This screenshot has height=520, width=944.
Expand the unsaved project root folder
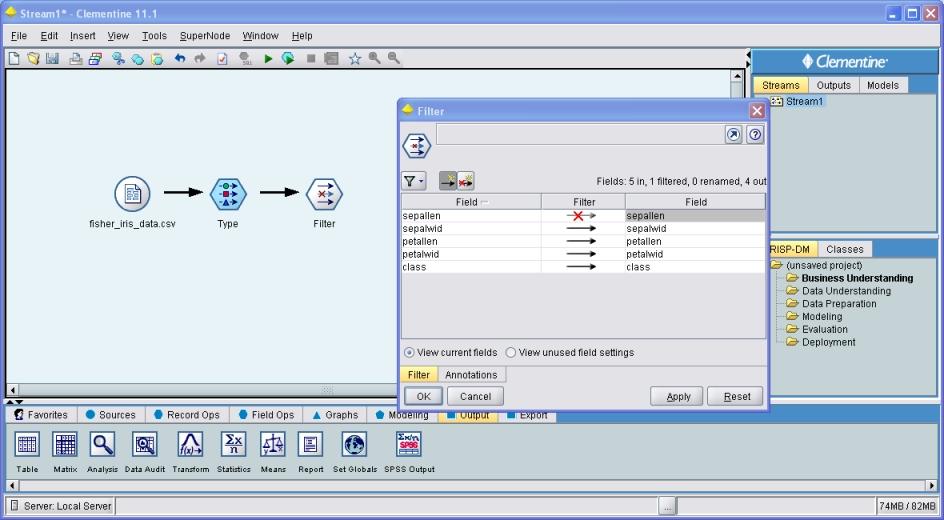coord(777,265)
